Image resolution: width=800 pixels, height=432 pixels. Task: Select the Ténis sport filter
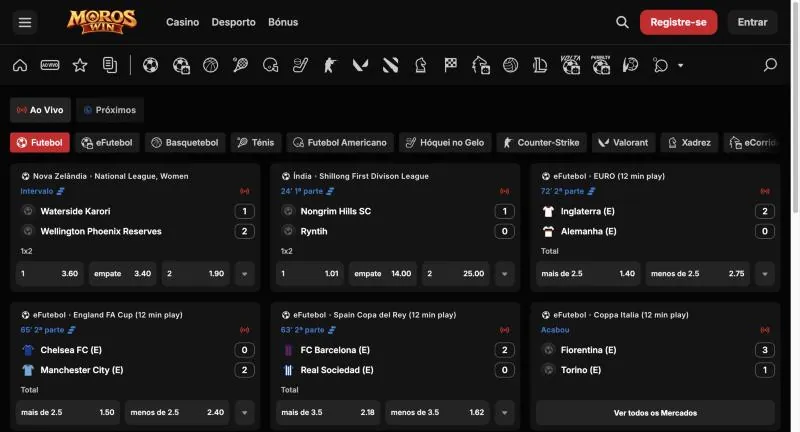coord(256,143)
